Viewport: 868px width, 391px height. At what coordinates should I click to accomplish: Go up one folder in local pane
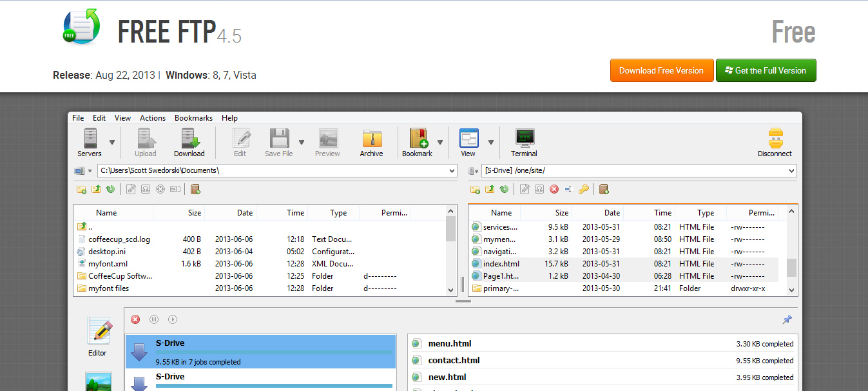point(96,190)
